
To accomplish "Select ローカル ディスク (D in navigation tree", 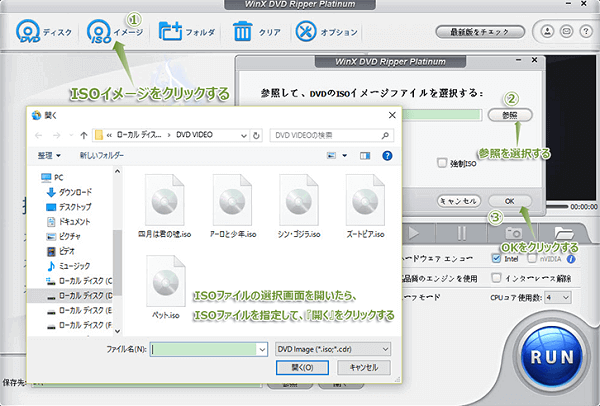I will [79, 295].
